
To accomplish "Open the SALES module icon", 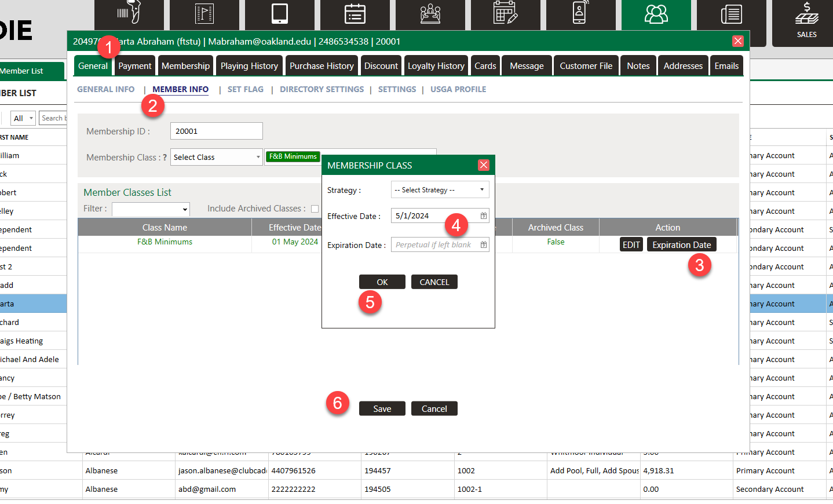I will click(806, 20).
